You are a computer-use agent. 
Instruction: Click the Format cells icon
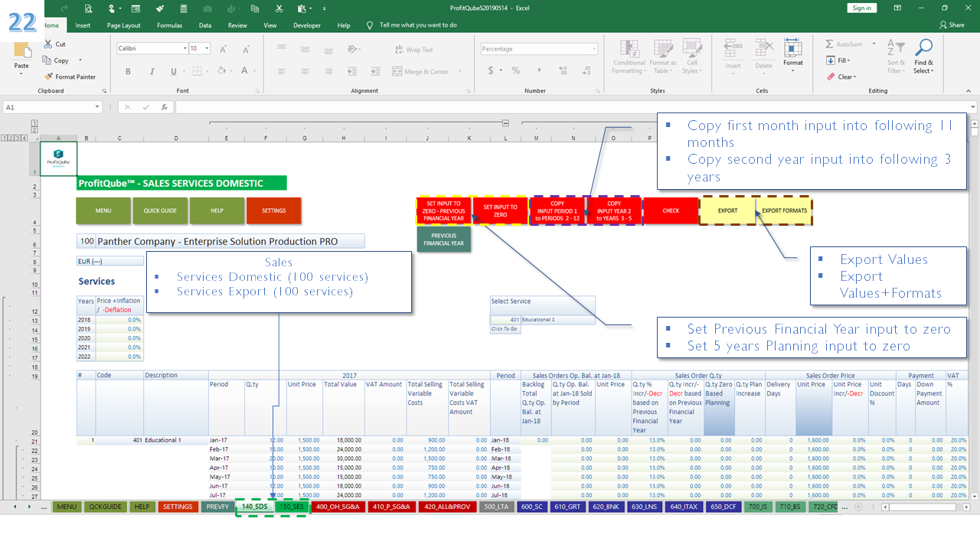pos(793,50)
